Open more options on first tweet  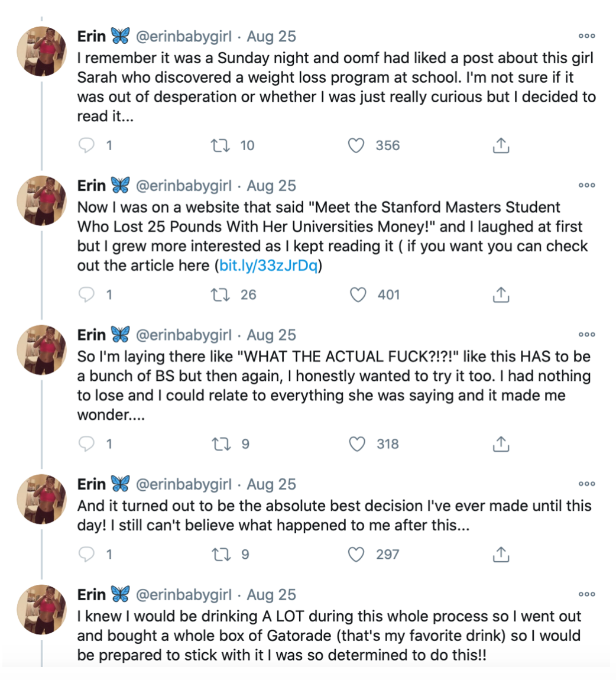pyautogui.click(x=587, y=36)
